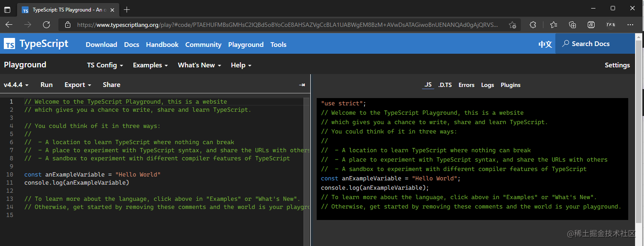This screenshot has height=246, width=644.
Task: Open the What's New dropdown
Action: click(199, 65)
